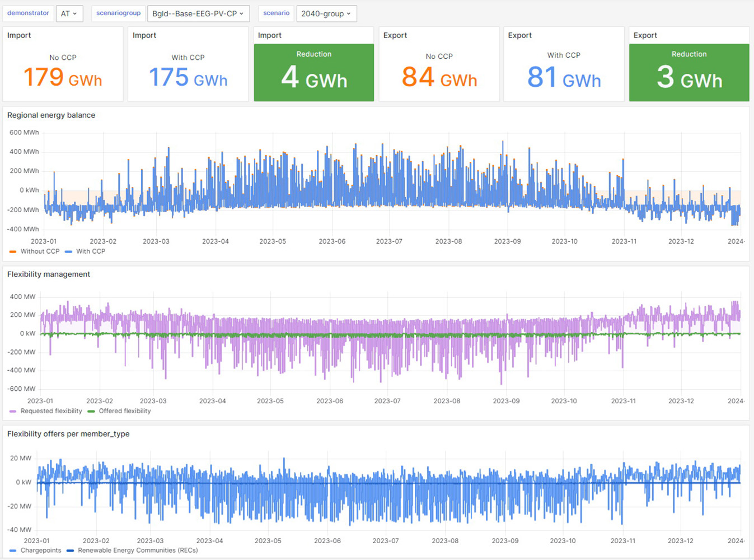Click the purple Requested flexibility color marker
The width and height of the screenshot is (754, 560).
point(13,412)
